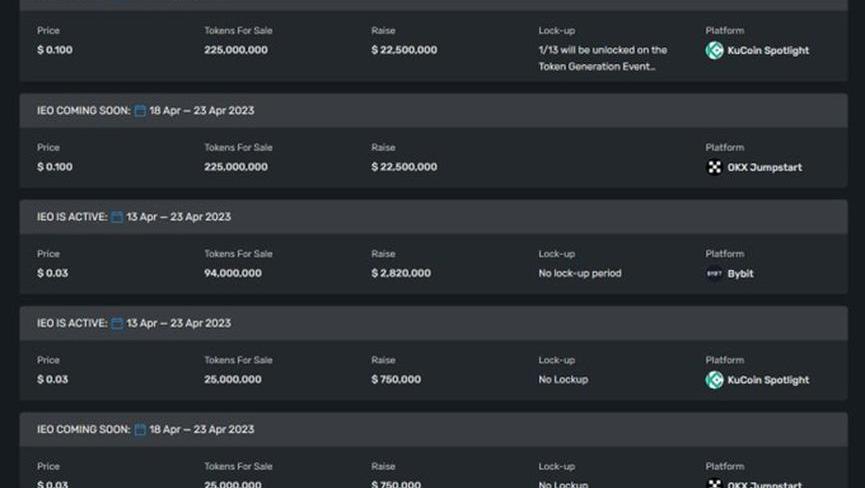The image size is (865, 488).
Task: Open KuCoin Spotlight link in top card
Action: [768, 50]
